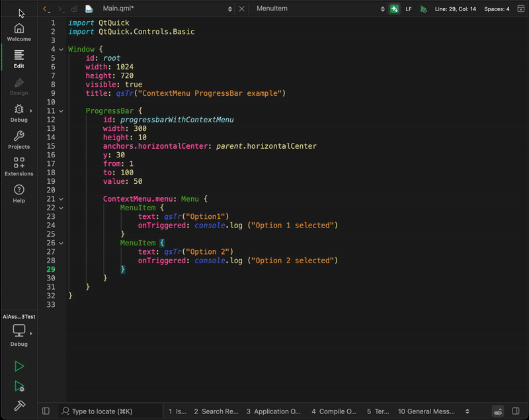Toggle the left sidebar visibility
529x420 pixels.
tap(46, 411)
